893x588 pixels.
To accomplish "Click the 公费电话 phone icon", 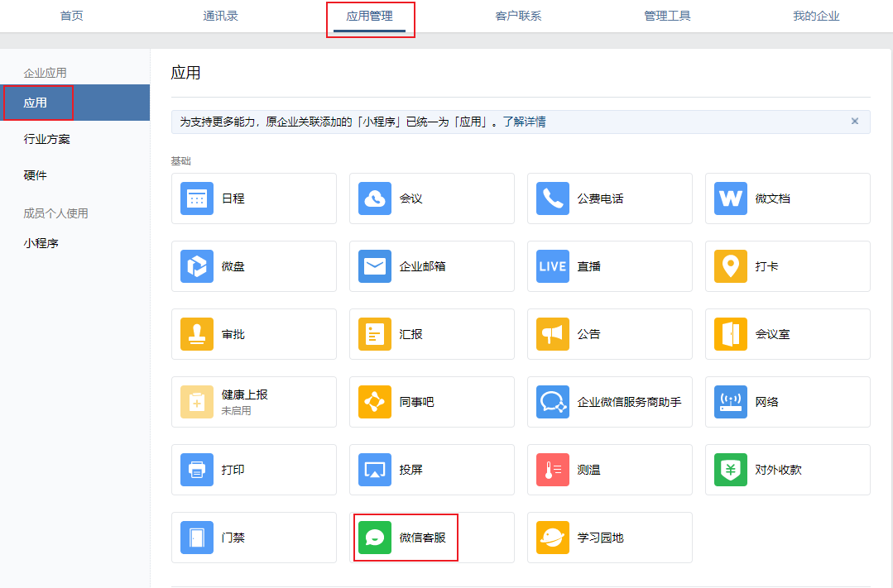I will [x=552, y=198].
